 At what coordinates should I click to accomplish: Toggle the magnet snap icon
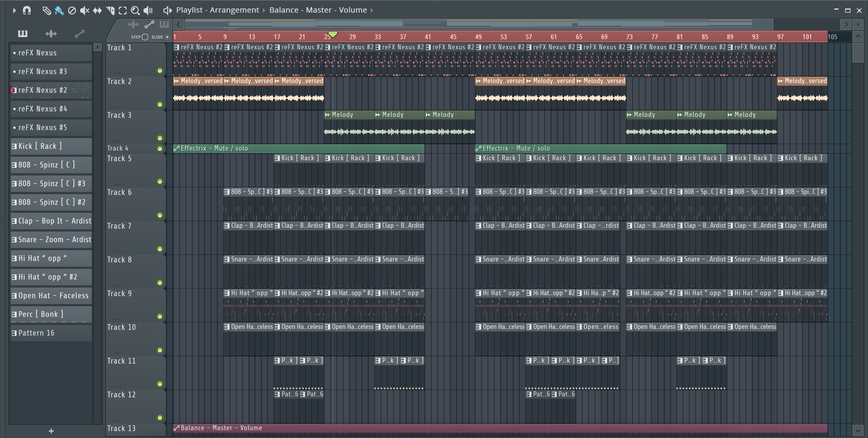pyautogui.click(x=27, y=11)
